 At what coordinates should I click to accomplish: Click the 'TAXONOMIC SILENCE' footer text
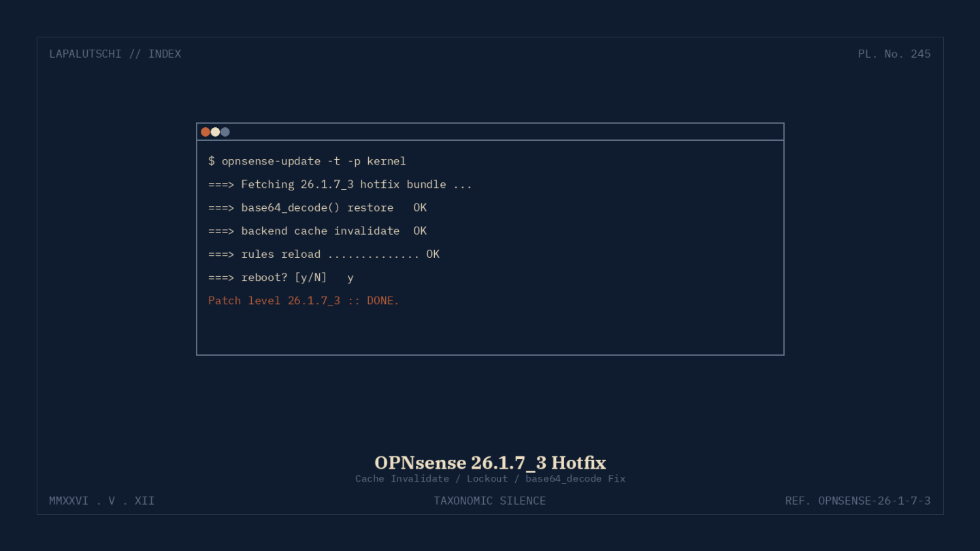pyautogui.click(x=490, y=501)
